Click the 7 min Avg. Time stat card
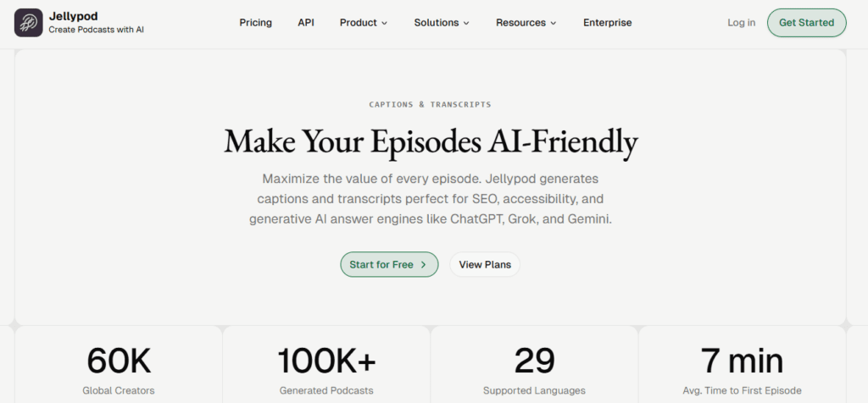The image size is (868, 403). 742,367
